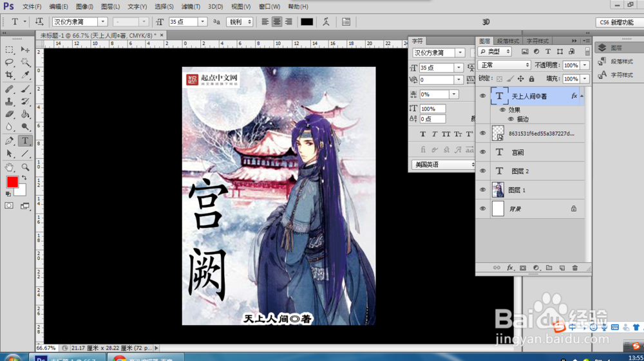
Task: Select the Horizontal Type tool
Action: tap(25, 141)
